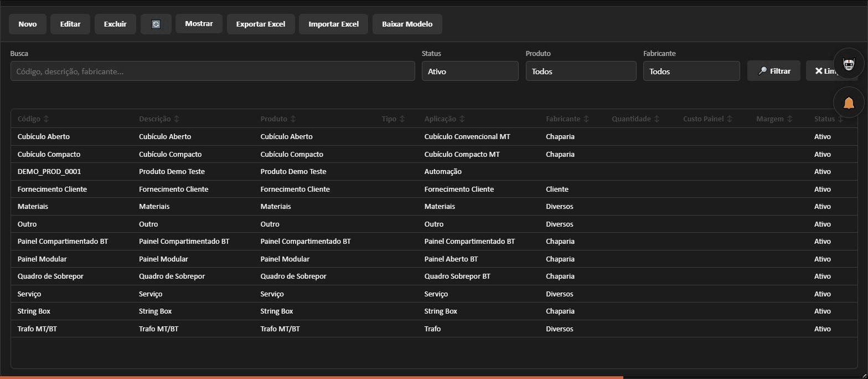868x379 pixels.
Task: Click 'Materiais' in the Produto column
Action: click(276, 206)
